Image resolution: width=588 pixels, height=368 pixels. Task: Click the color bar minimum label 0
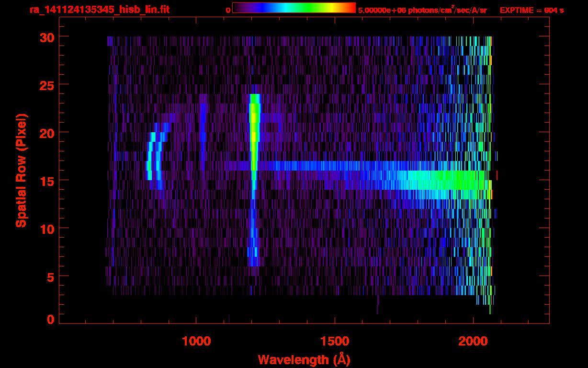click(228, 10)
